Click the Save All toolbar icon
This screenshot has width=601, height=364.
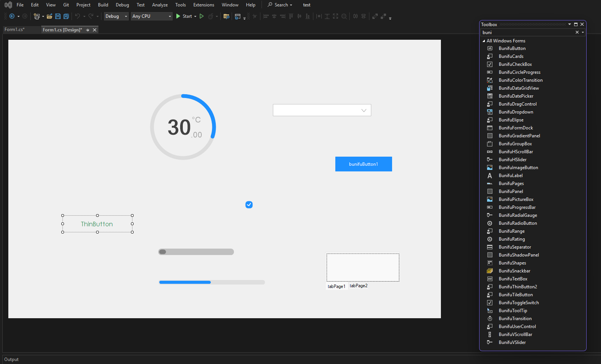(x=66, y=16)
